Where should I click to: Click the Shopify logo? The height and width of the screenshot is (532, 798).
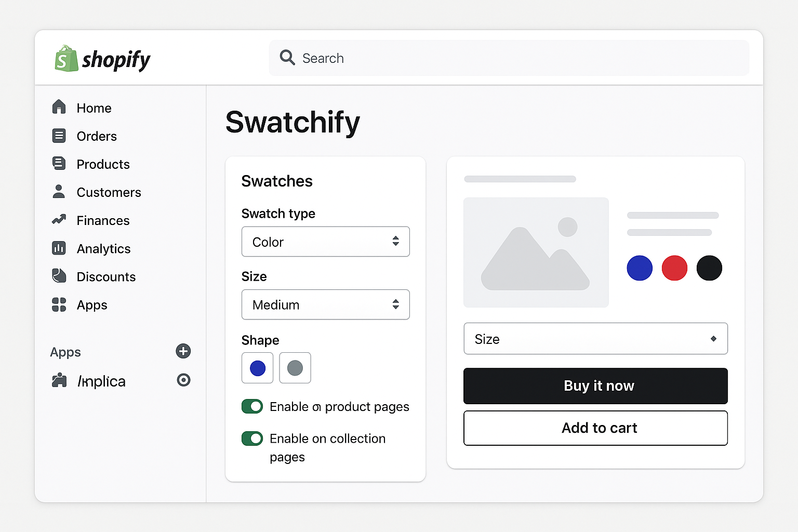[x=102, y=59]
